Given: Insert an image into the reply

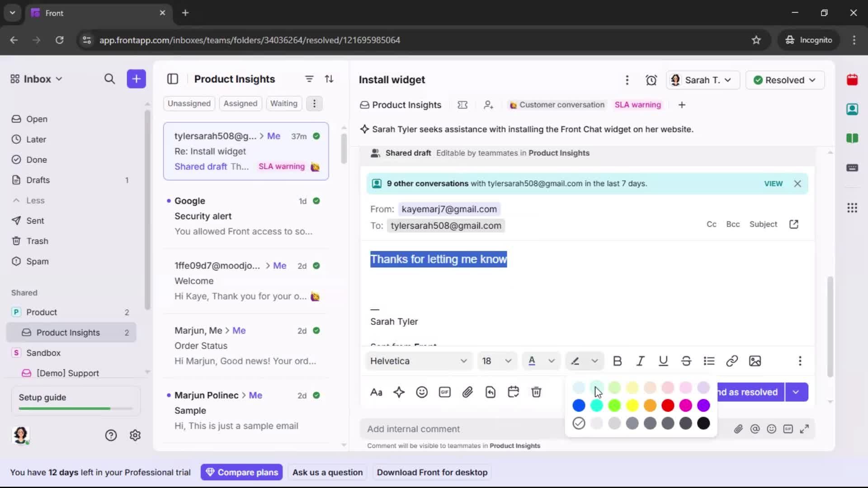Looking at the screenshot, I should 755,361.
